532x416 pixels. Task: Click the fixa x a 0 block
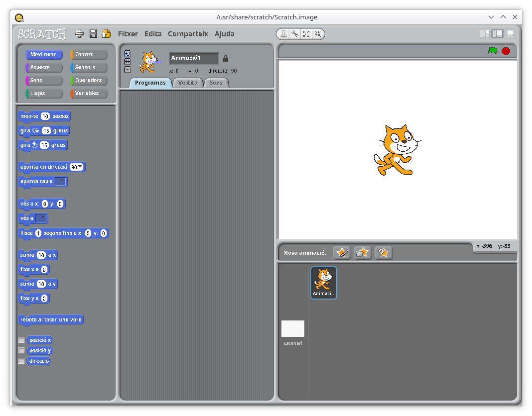(x=34, y=270)
